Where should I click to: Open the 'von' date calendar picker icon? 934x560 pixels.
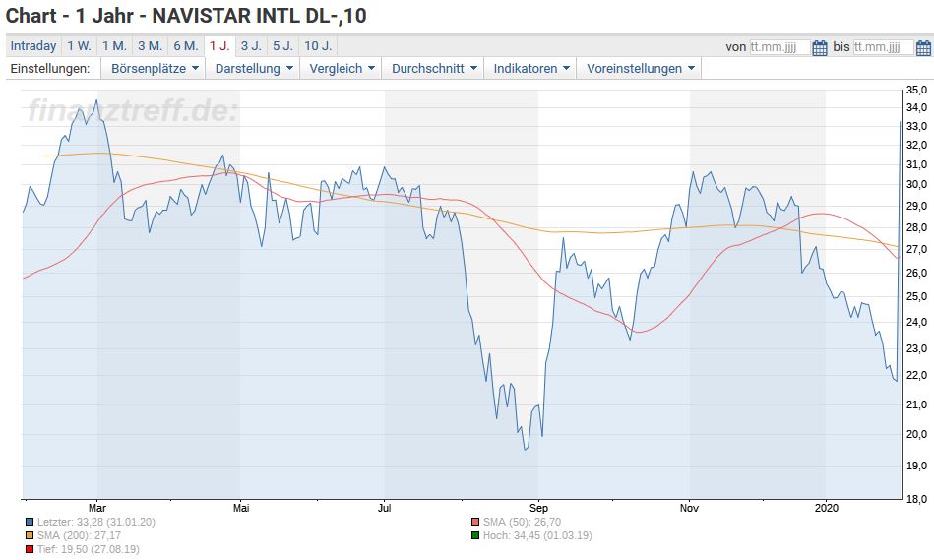tap(820, 47)
